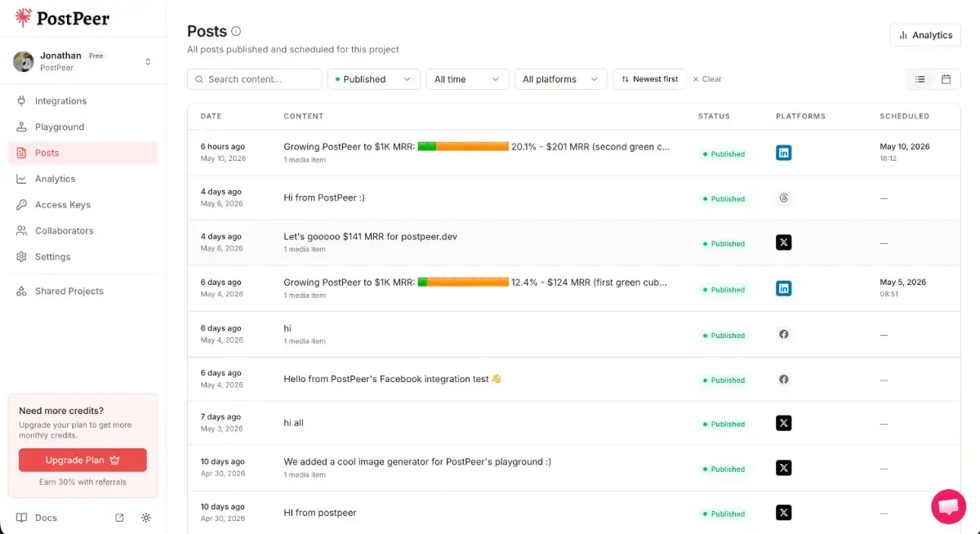Select Posts in the sidebar

82,153
